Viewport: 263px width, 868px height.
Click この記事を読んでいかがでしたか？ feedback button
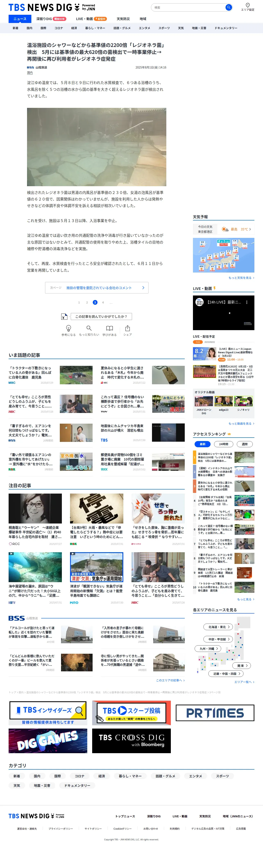point(101,316)
